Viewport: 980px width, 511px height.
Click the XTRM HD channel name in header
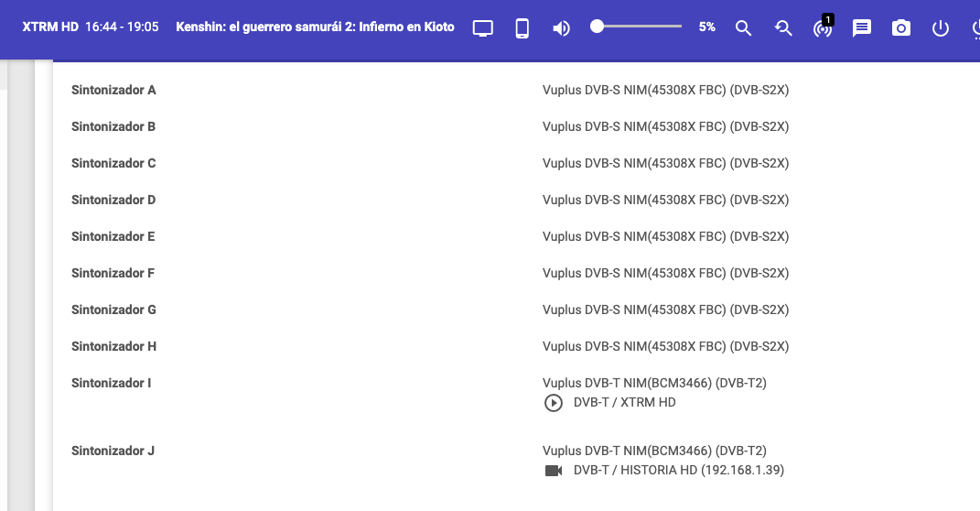(50, 27)
